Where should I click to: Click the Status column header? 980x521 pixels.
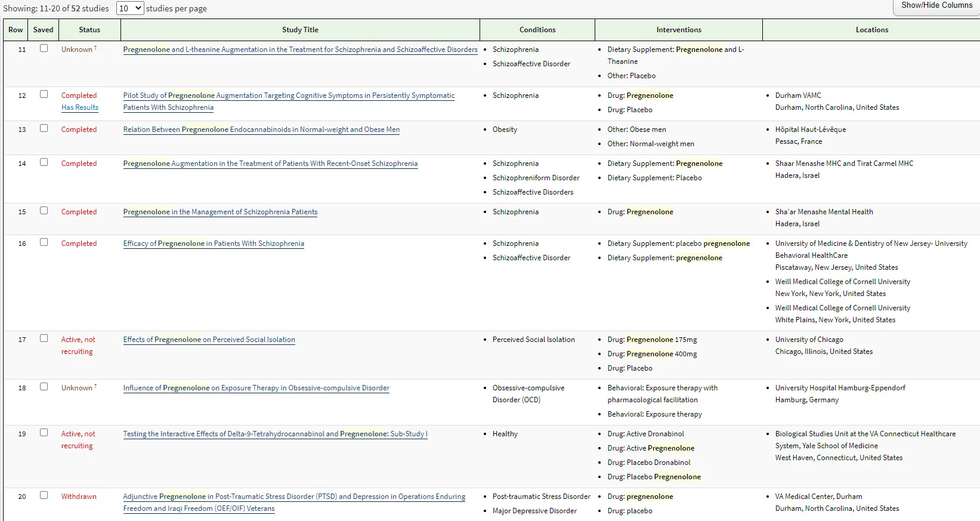point(89,30)
